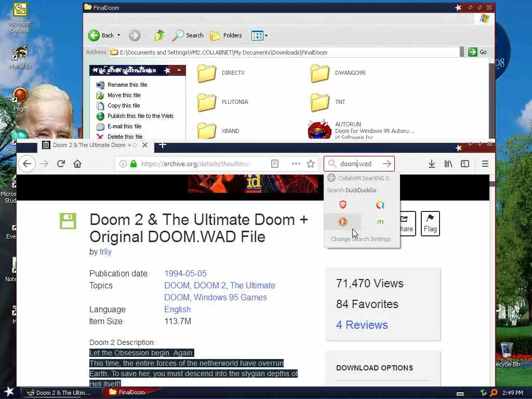The image size is (532, 399).
Task: Collapse the File and Folder Tasks panel
Action: point(179,70)
